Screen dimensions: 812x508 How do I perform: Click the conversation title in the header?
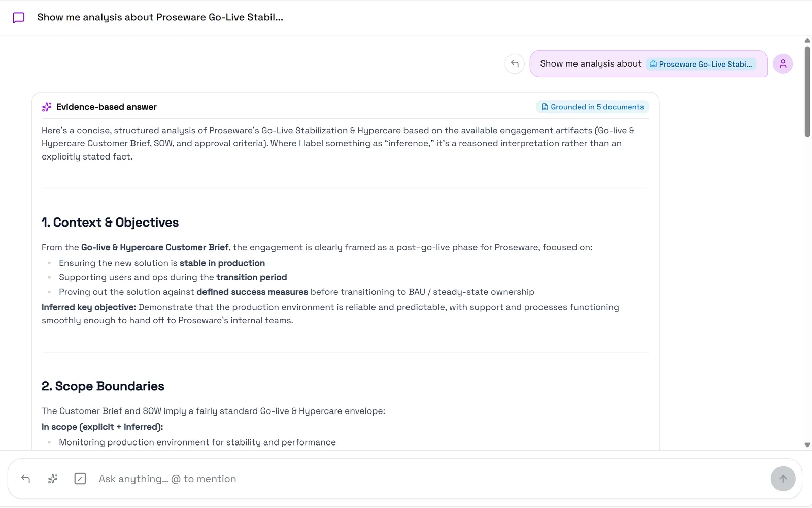pos(160,17)
